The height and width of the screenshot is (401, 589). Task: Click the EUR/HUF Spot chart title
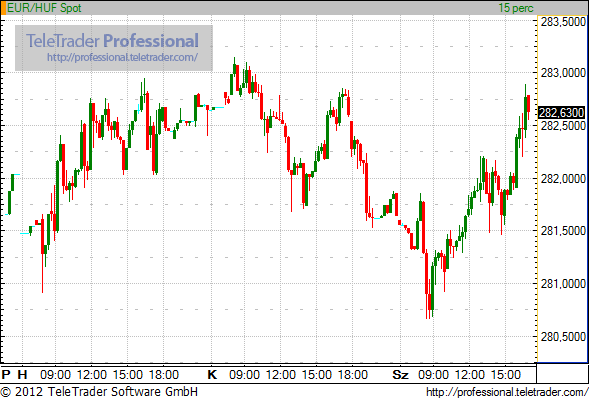tap(44, 8)
